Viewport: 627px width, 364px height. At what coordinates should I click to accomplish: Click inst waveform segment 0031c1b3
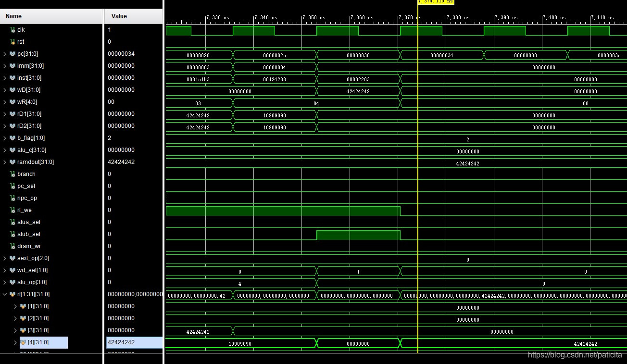198,79
